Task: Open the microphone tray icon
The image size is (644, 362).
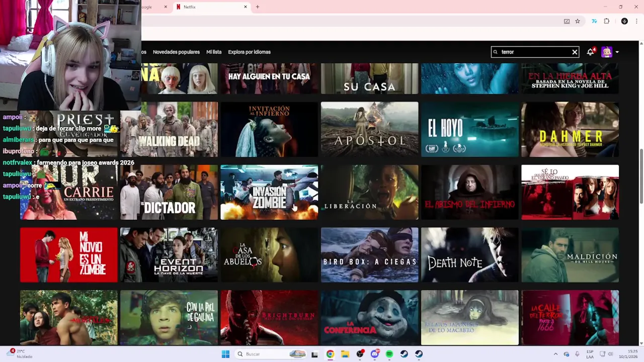Action: (577, 354)
